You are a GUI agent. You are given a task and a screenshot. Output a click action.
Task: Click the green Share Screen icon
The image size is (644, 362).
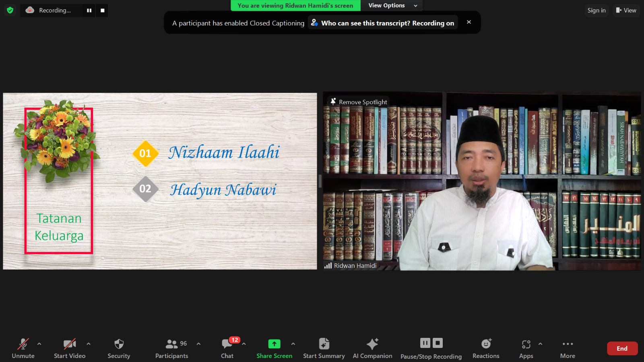pos(274,344)
